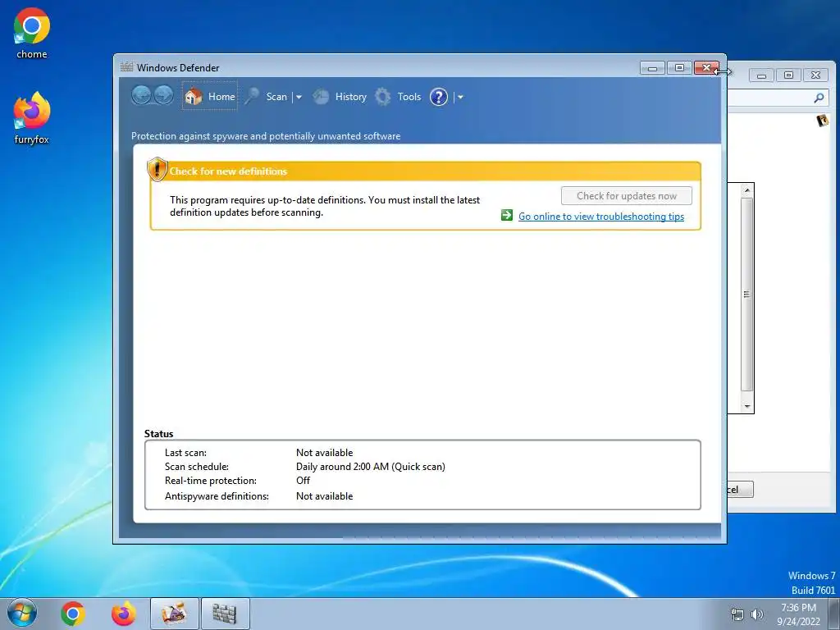Image resolution: width=840 pixels, height=630 pixels.
Task: Click the Show desktop strip
Action: coord(834,614)
